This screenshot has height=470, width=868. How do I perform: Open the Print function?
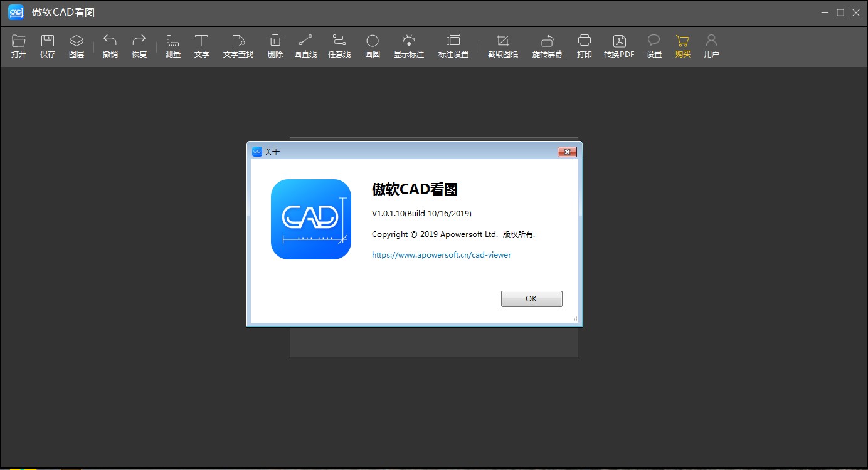coord(584,46)
